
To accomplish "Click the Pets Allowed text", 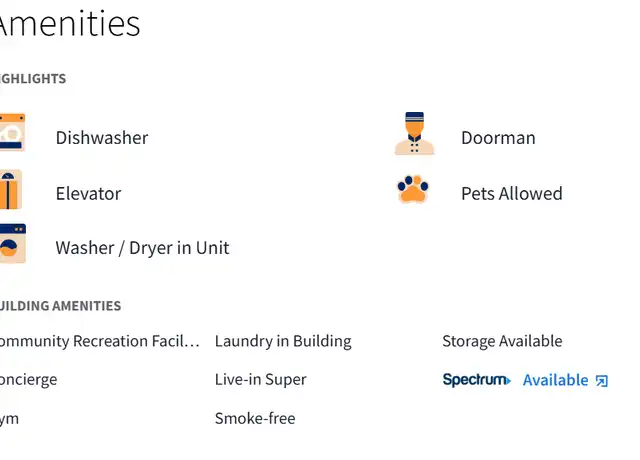I will (x=511, y=193).
